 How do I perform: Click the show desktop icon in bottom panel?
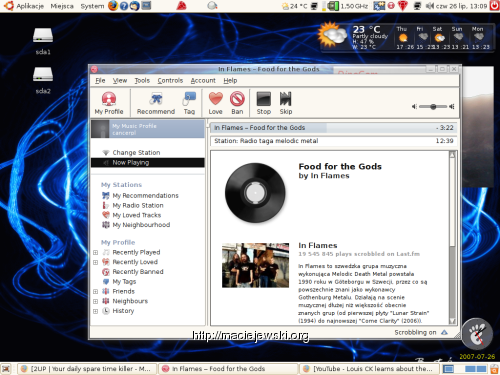point(6,369)
